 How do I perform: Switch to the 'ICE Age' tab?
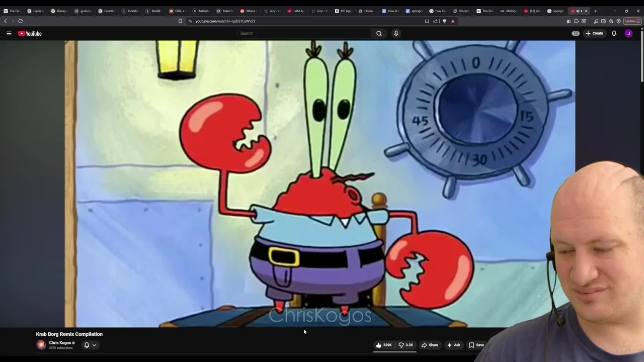tap(343, 11)
